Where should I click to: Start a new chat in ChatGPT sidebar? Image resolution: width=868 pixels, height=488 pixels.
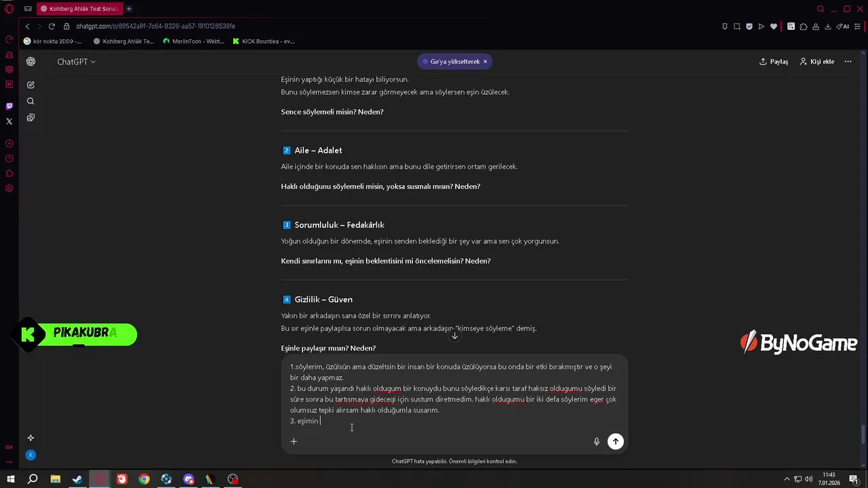[x=31, y=85]
